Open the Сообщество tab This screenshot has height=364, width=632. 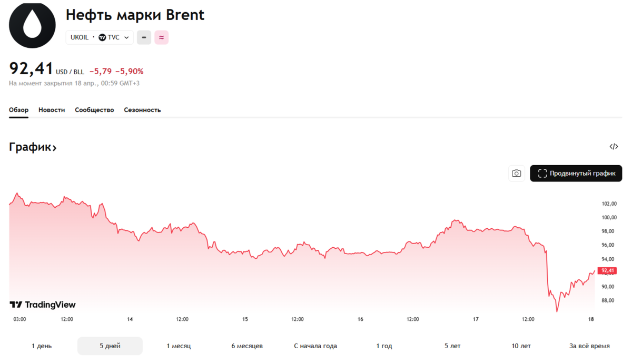point(94,110)
